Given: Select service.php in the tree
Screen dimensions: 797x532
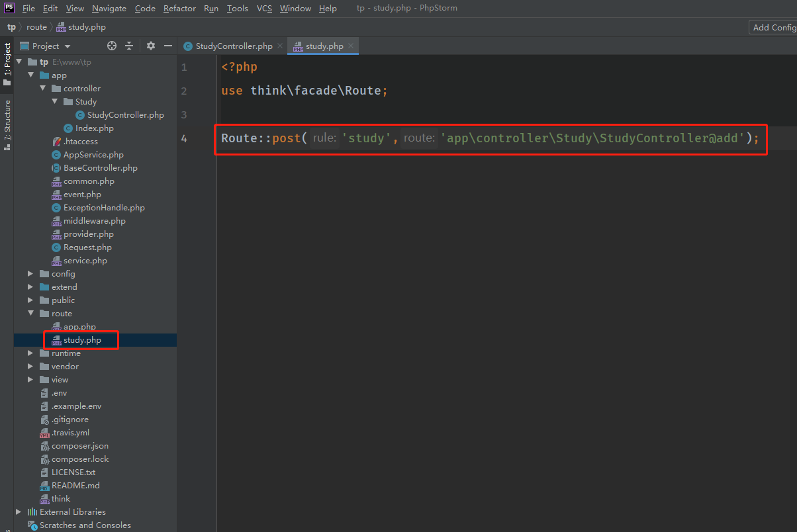Looking at the screenshot, I should coord(79,260).
